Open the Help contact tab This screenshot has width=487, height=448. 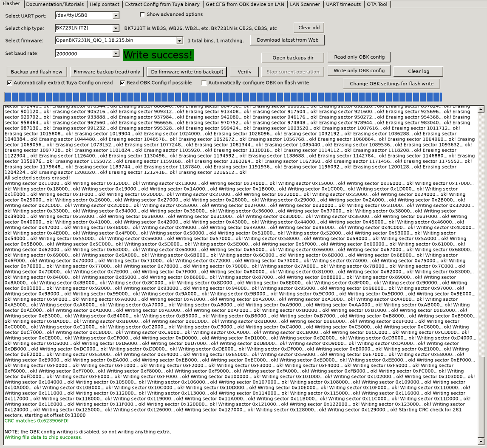(x=105, y=4)
